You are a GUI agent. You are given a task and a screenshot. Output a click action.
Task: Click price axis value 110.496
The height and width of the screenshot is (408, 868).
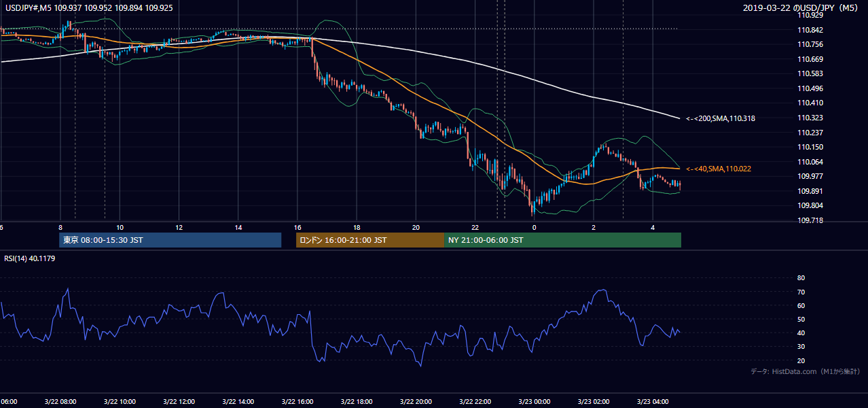(x=810, y=88)
